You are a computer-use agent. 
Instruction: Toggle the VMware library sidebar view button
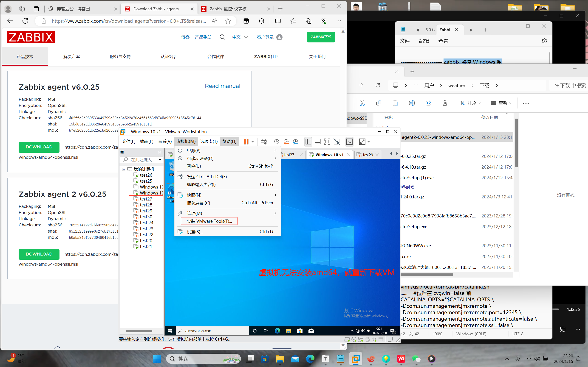point(308,142)
